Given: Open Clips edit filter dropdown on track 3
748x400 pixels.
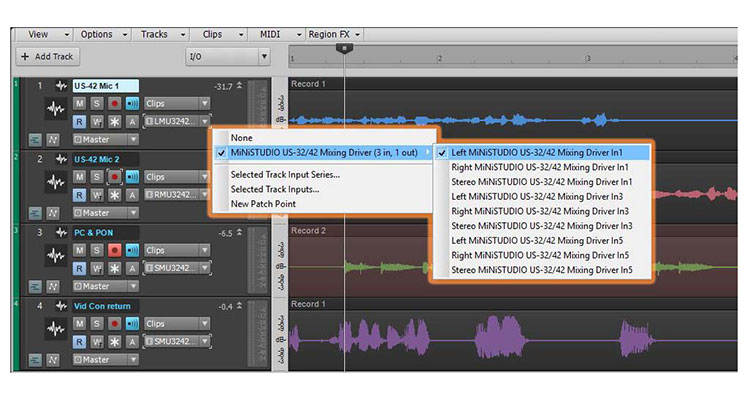Looking at the screenshot, I should coord(177,250).
